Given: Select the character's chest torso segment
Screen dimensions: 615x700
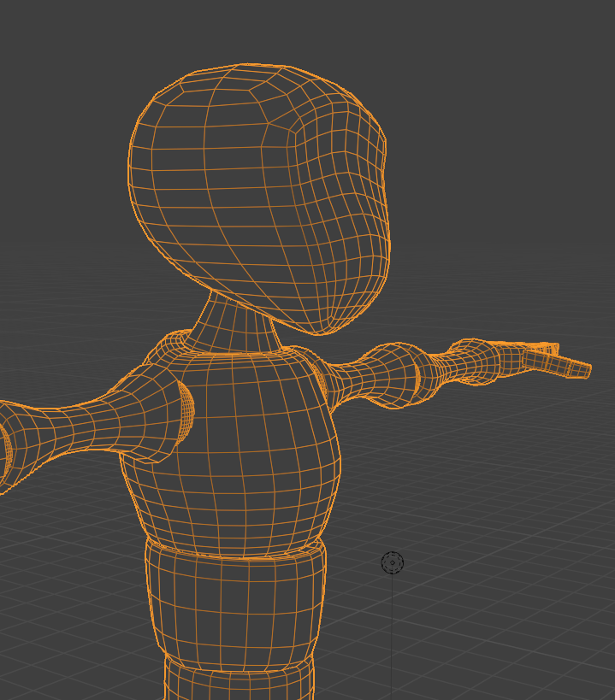Looking at the screenshot, I should pos(239,444).
